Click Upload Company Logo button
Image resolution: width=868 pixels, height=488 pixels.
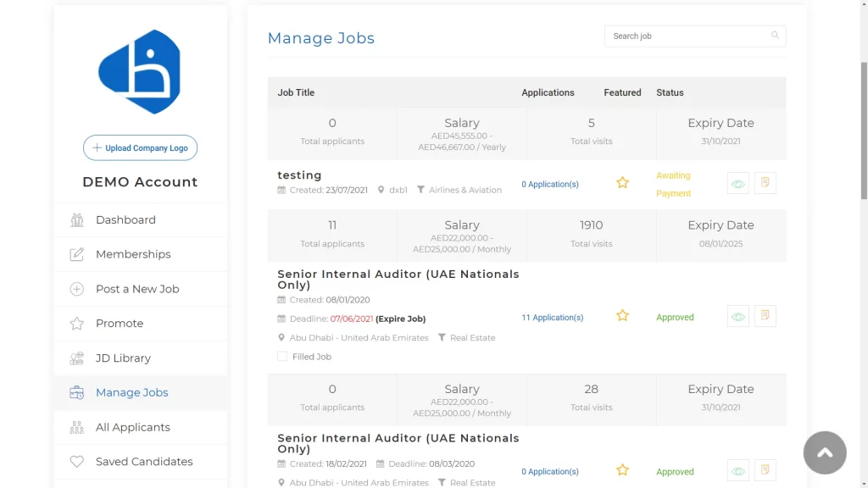pyautogui.click(x=140, y=147)
